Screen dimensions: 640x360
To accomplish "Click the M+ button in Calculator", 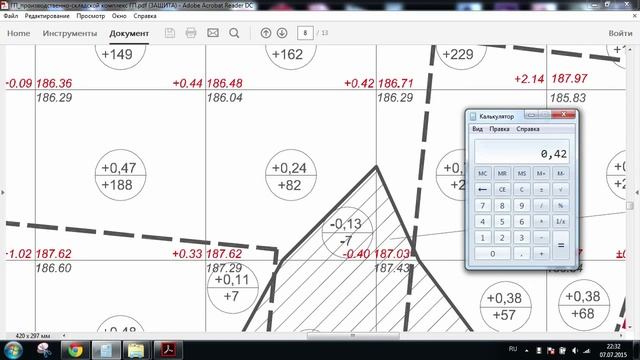I will [541, 173].
